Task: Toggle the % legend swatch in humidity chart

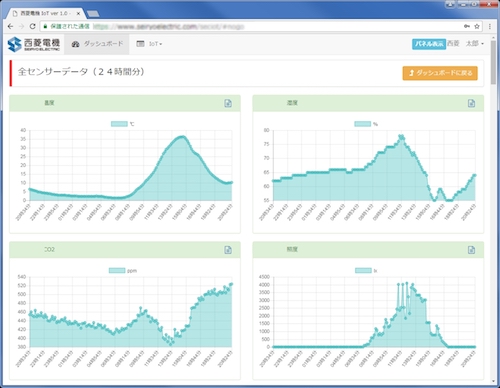Action: tap(362, 124)
